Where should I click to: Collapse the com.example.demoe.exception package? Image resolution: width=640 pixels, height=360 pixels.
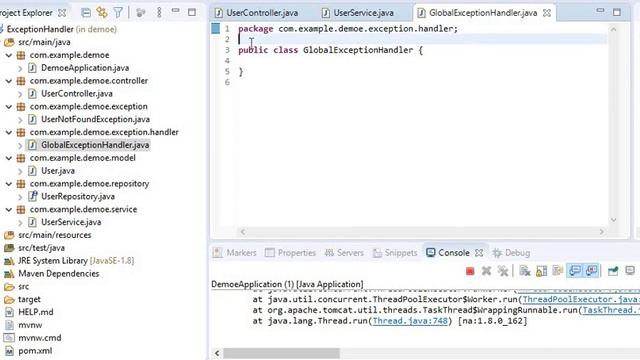click(9, 107)
